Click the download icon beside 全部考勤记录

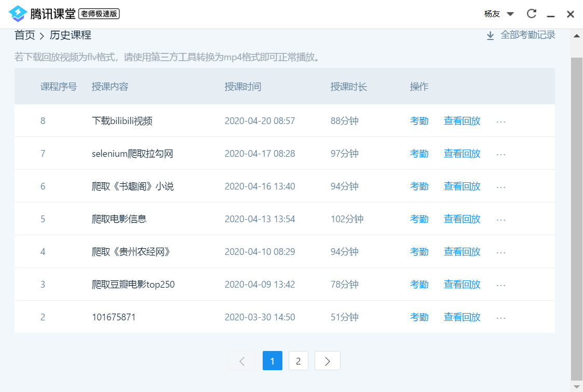(489, 35)
